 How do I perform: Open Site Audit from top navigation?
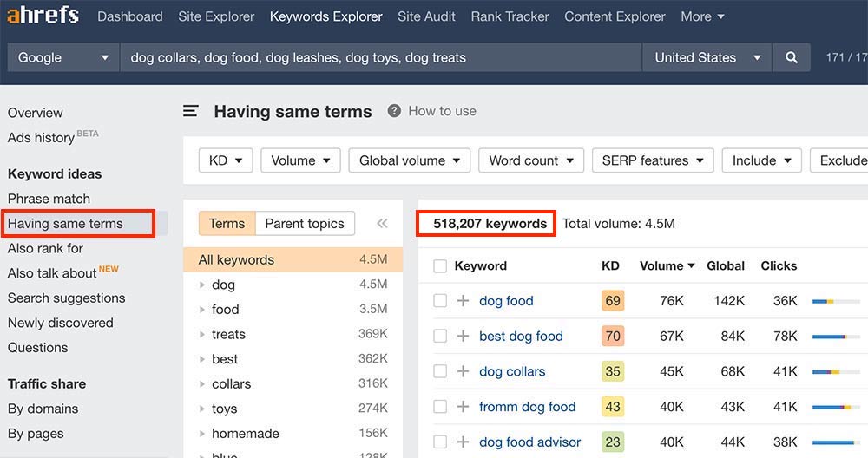(426, 16)
